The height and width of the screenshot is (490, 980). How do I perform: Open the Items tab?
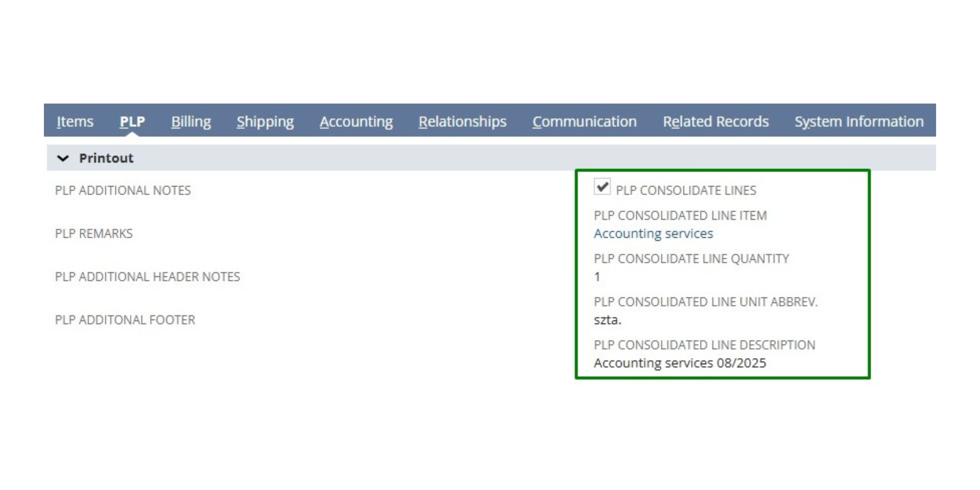[x=75, y=122]
